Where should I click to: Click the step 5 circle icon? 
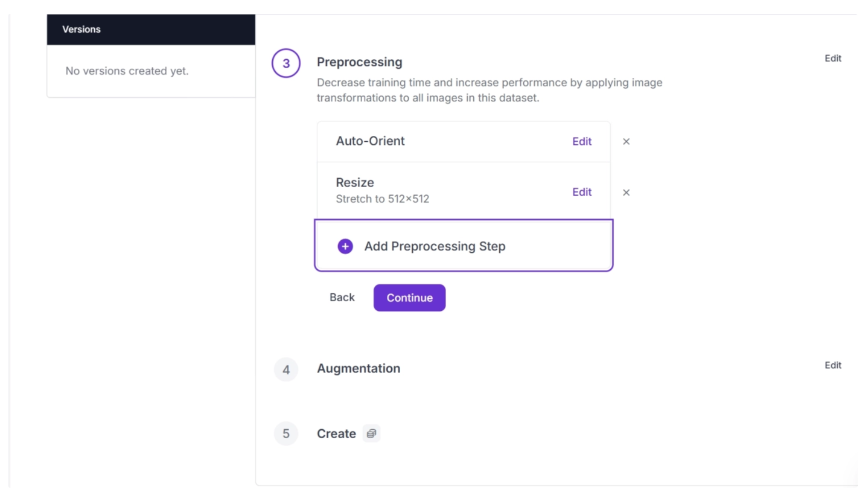point(286,434)
